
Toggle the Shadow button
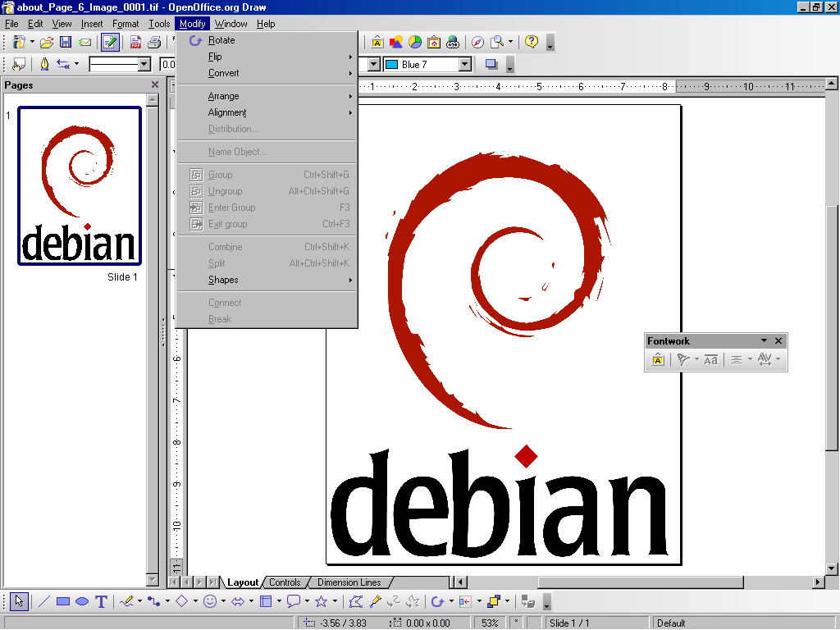491,64
